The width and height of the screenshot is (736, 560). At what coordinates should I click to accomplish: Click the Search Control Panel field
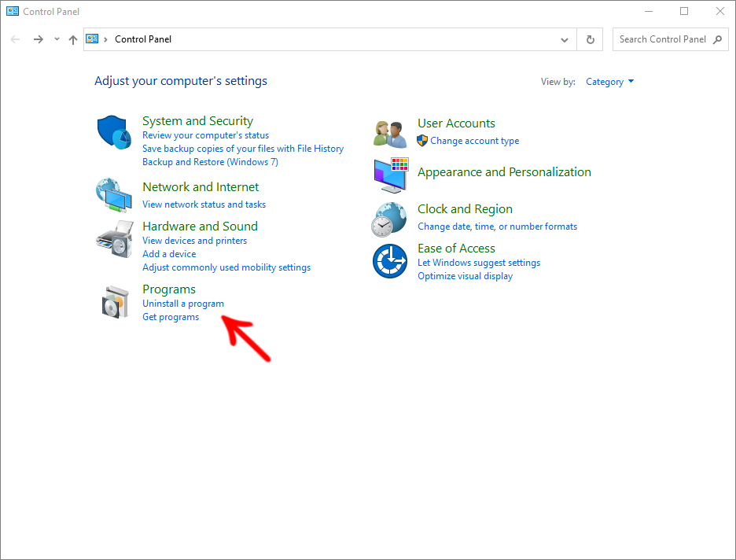coord(670,39)
